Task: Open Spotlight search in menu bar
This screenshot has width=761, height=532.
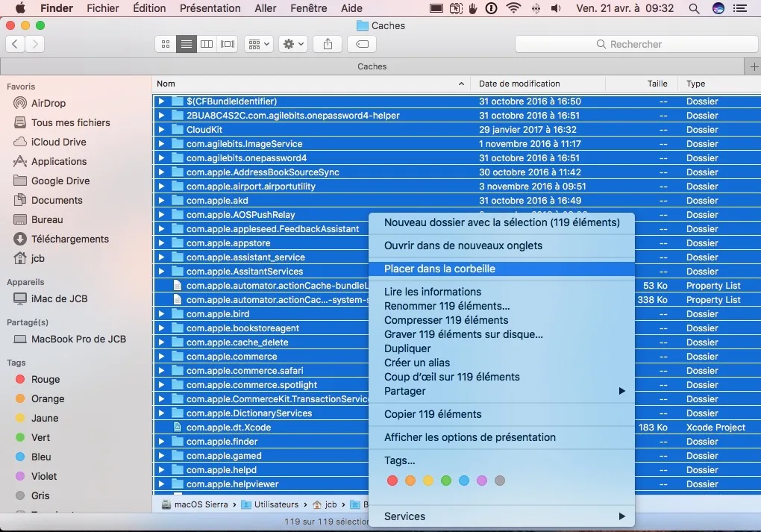Action: [x=694, y=8]
